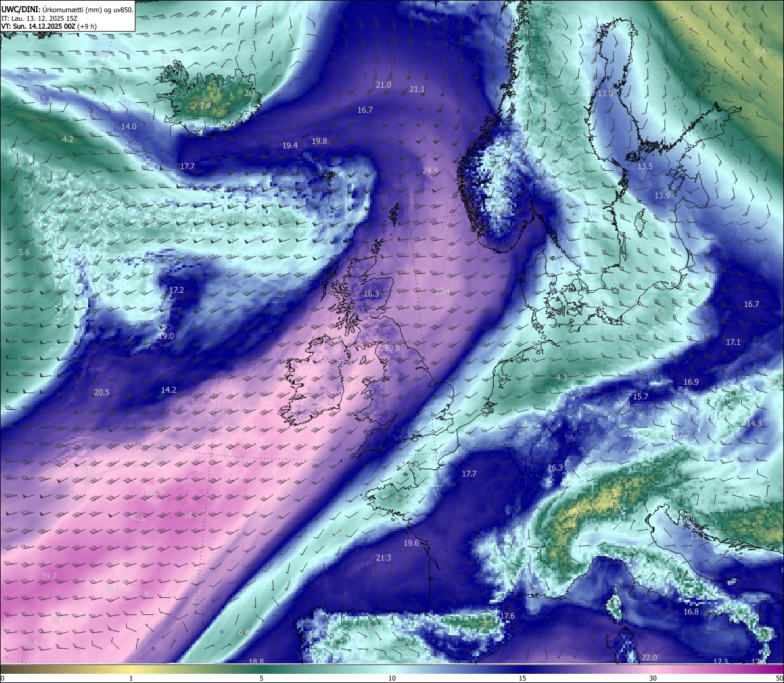
Task: Click the 38.9 value label
Action: [191, 515]
